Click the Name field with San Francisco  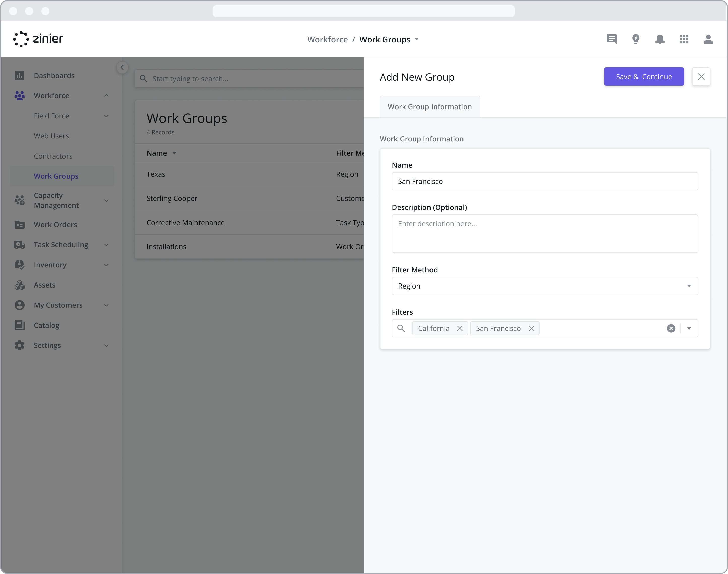(x=545, y=182)
